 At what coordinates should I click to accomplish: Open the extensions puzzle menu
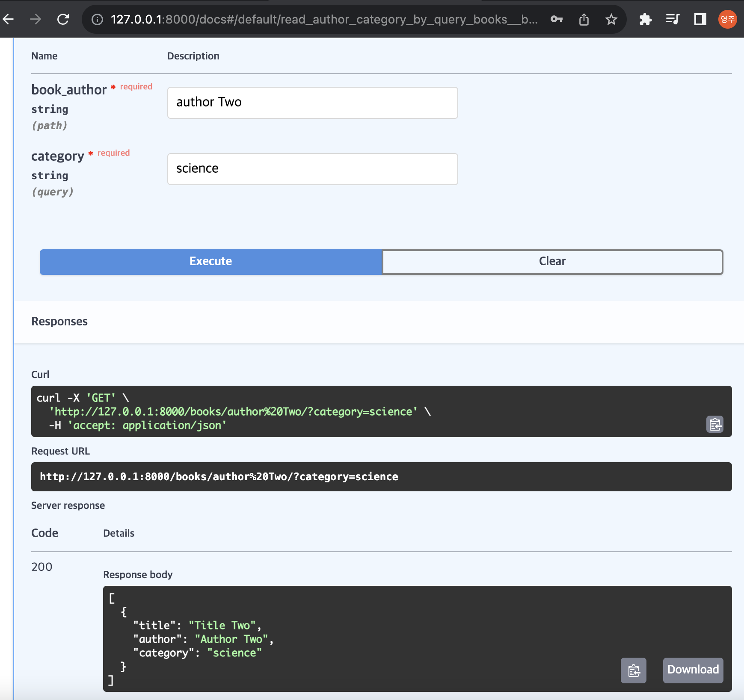tap(645, 19)
